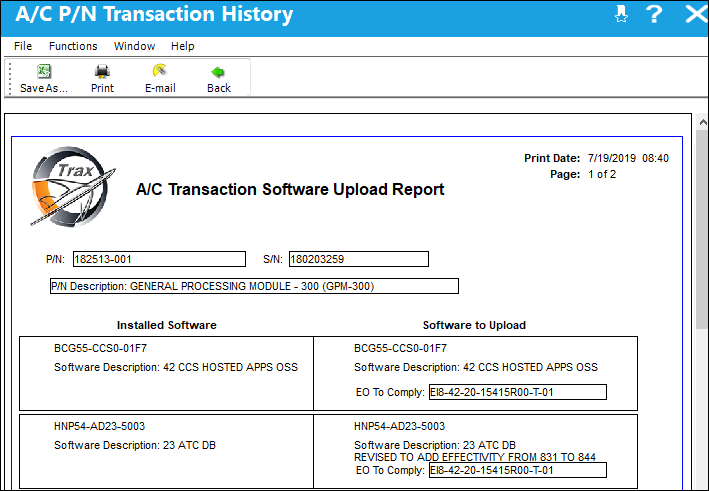Screen dimensions: 709x491
Task: Click installed software BCG55-CCS0-01F7 text
Action: [x=100, y=348]
